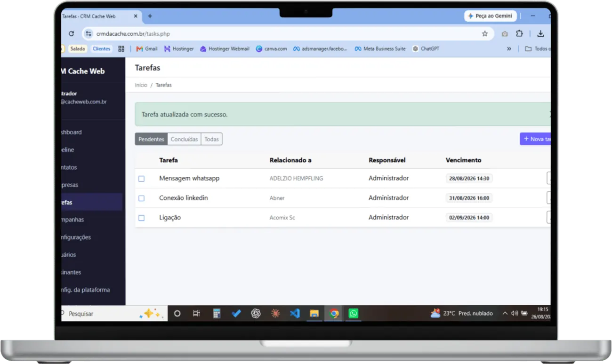Image resolution: width=612 pixels, height=364 pixels.
Task: Open the blue checkmark app on taskbar
Action: click(x=236, y=313)
